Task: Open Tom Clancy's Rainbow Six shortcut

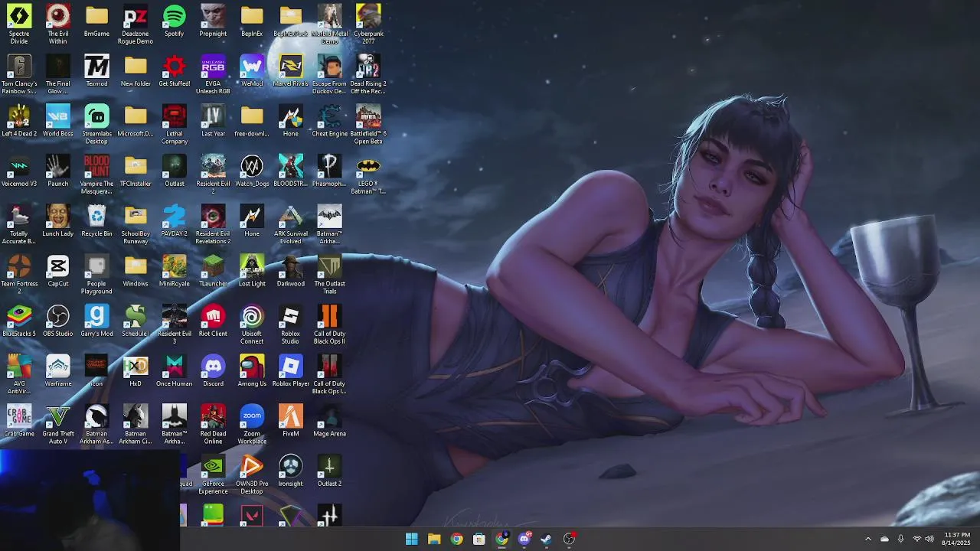Action: click(19, 74)
